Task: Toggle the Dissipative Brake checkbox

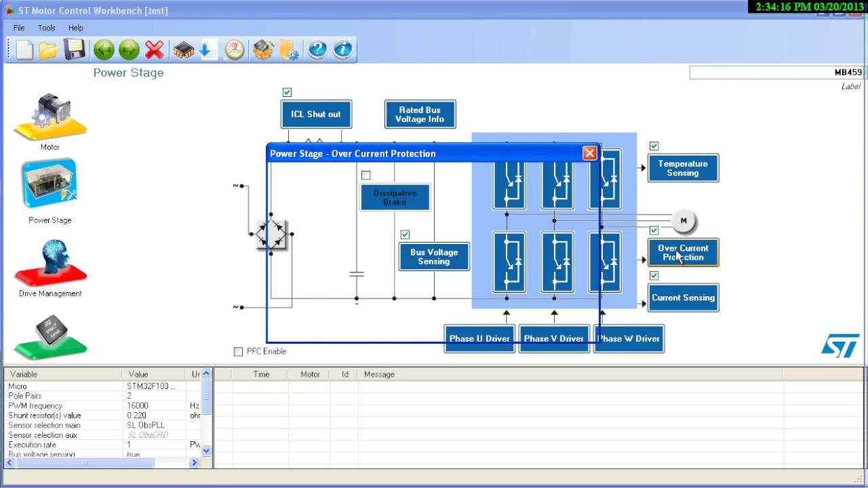Action: [x=366, y=175]
